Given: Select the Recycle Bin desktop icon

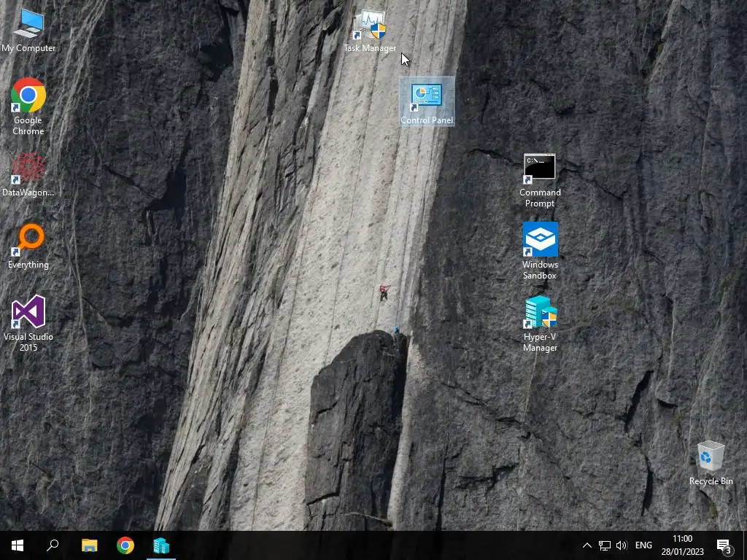Looking at the screenshot, I should [x=711, y=463].
